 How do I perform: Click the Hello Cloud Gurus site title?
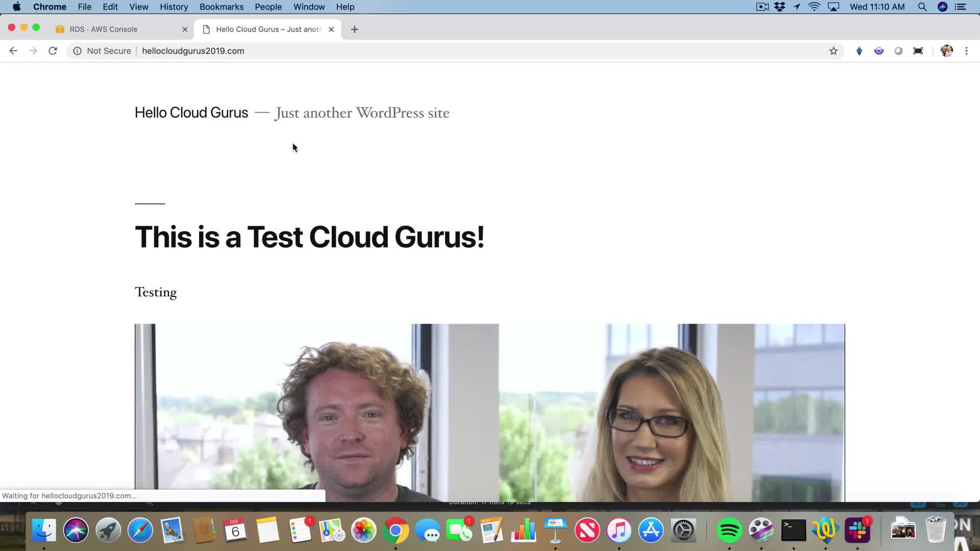click(191, 112)
